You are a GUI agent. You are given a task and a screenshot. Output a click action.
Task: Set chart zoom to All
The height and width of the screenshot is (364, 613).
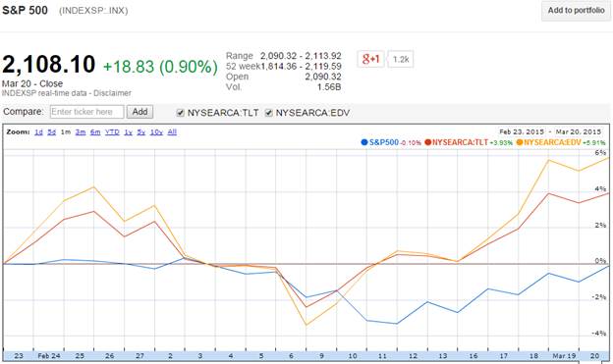(172, 132)
